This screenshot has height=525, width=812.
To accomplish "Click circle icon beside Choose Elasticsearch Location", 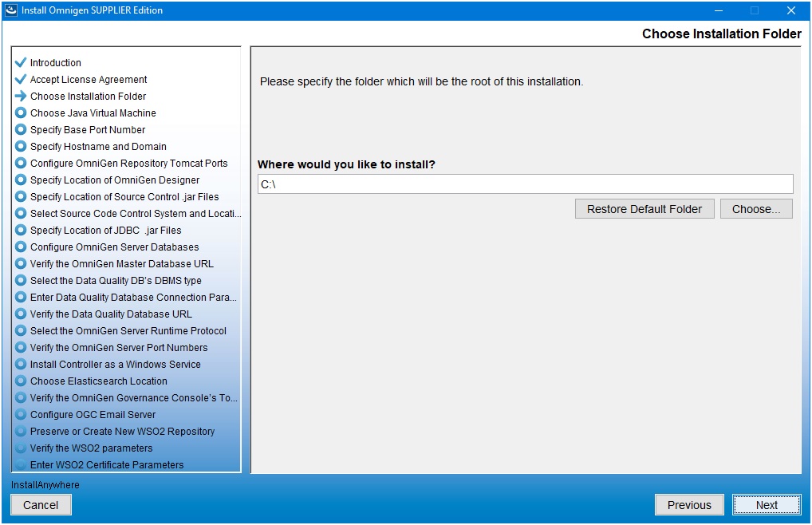I will pyautogui.click(x=21, y=381).
